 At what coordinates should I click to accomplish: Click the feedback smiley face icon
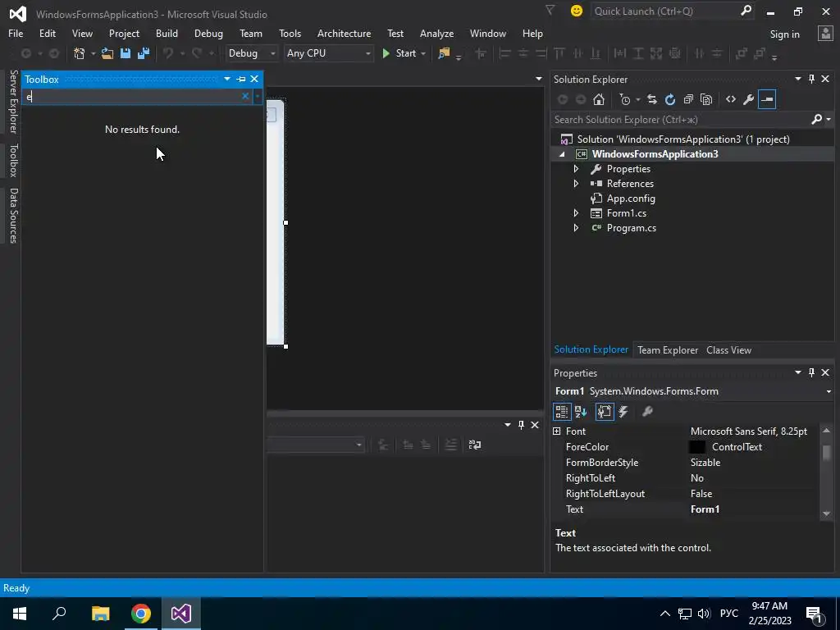[577, 11]
